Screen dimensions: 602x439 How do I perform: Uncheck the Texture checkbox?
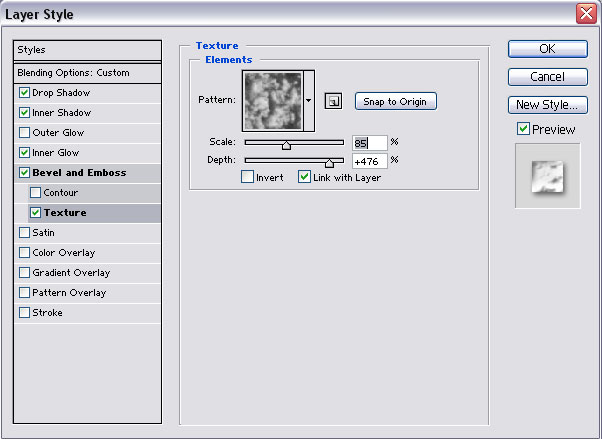point(35,212)
